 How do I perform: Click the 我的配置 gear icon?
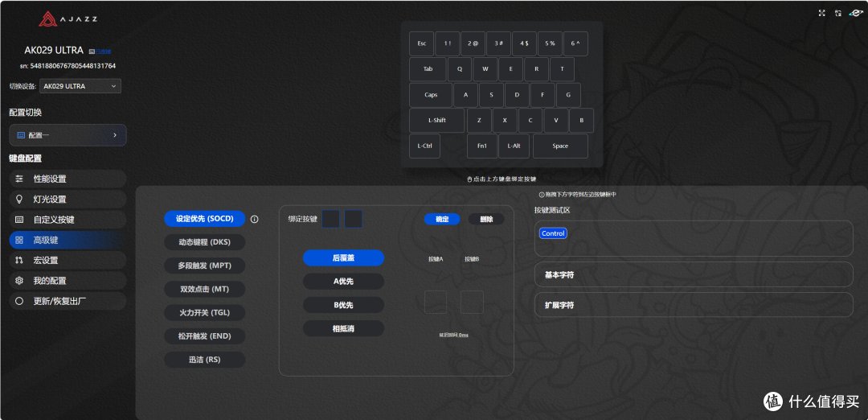pyautogui.click(x=19, y=280)
